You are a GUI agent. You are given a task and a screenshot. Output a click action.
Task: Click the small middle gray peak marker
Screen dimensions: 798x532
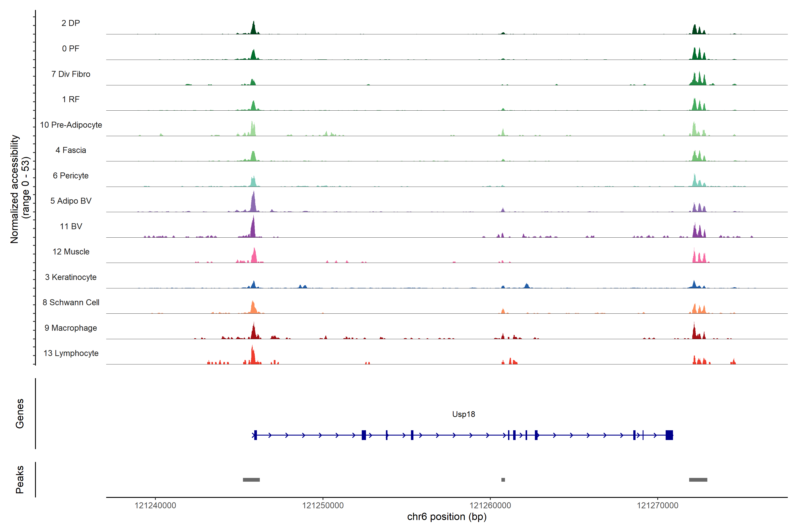pos(503,480)
